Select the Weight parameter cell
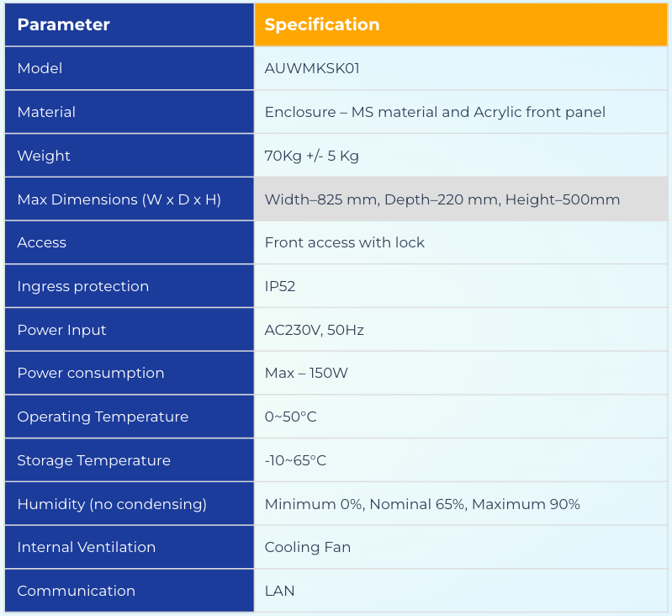This screenshot has width=672, height=616. 44,156
